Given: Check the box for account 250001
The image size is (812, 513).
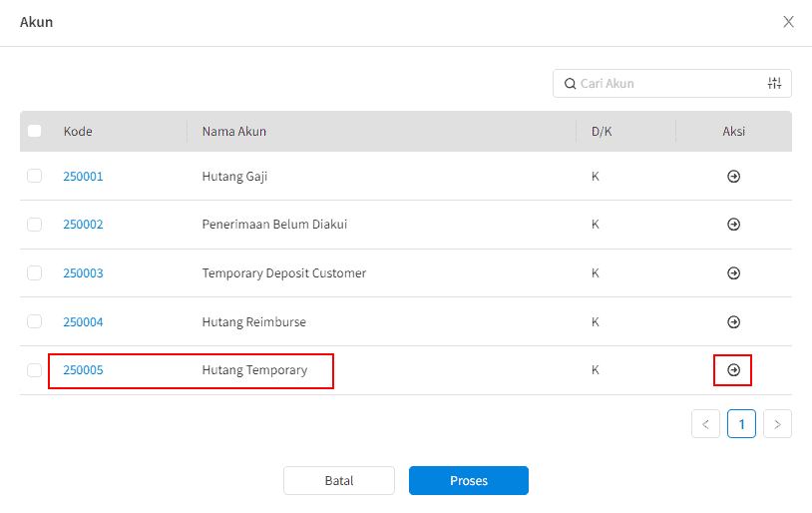Looking at the screenshot, I should 34,176.
